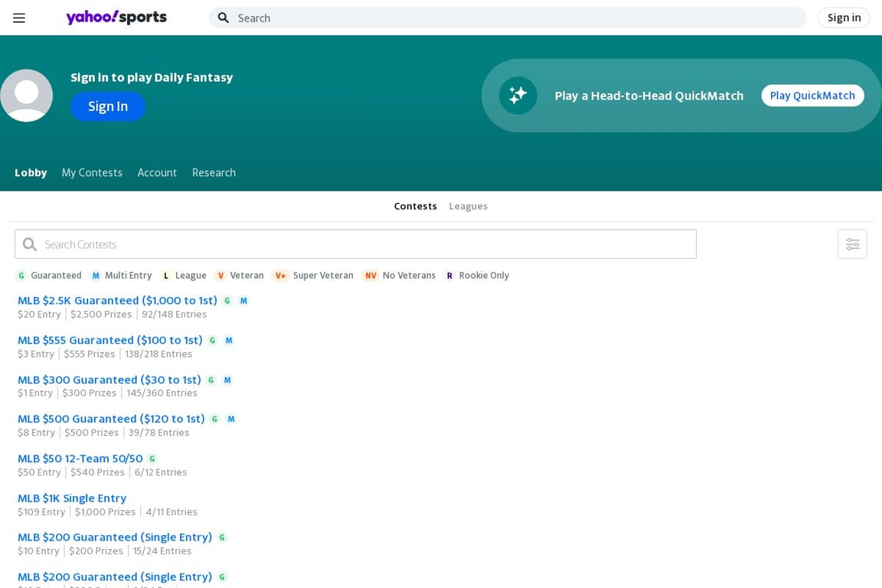Open the contest filter sliders icon
882x588 pixels.
pos(852,244)
